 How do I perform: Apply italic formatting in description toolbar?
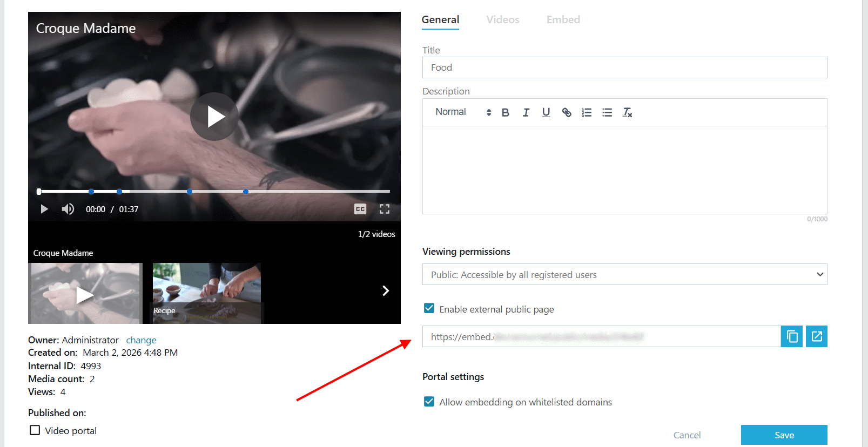click(x=526, y=112)
